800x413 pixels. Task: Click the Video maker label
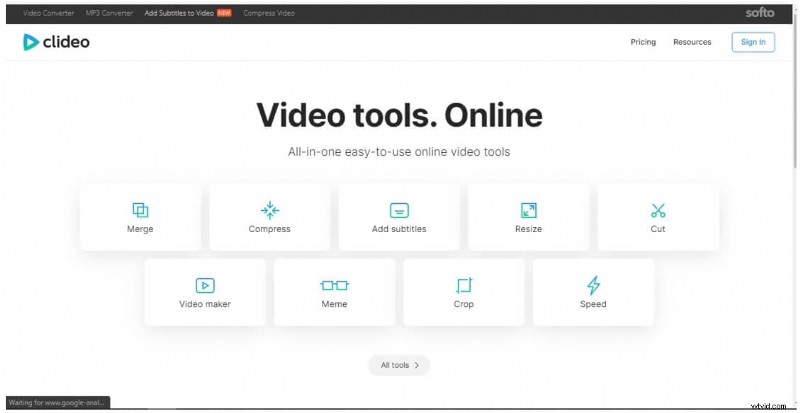coord(205,304)
